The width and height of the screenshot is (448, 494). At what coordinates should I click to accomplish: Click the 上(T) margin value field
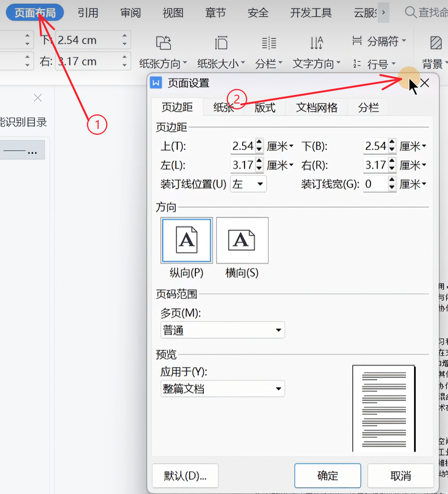243,146
